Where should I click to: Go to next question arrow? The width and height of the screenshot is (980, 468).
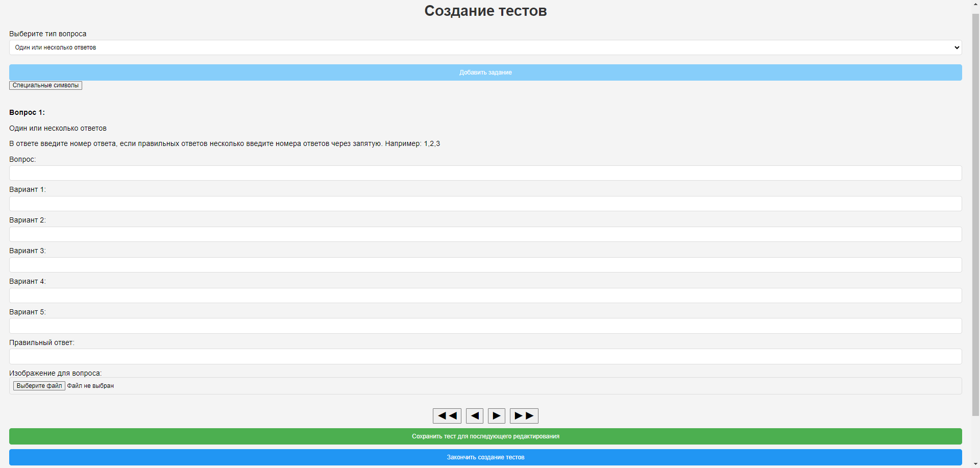click(496, 416)
